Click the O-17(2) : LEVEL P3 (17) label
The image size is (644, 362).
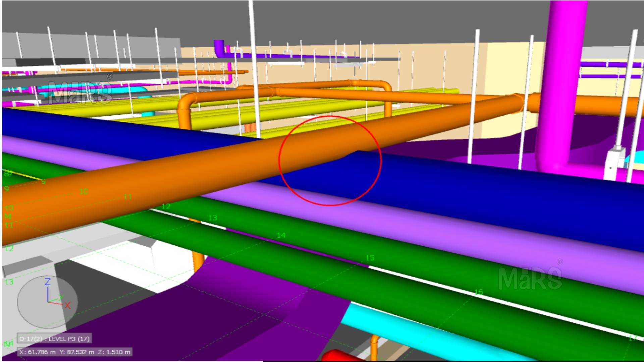54,339
